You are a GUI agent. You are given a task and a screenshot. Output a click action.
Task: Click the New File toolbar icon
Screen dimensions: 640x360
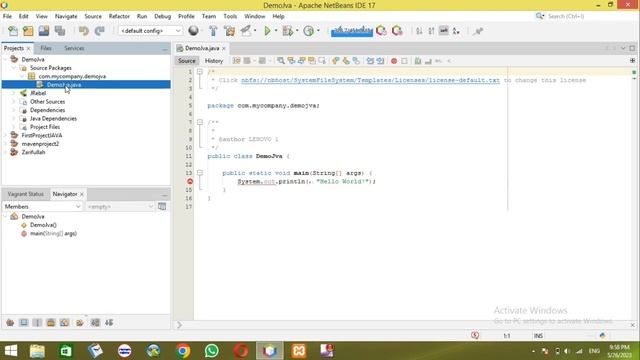click(13, 31)
